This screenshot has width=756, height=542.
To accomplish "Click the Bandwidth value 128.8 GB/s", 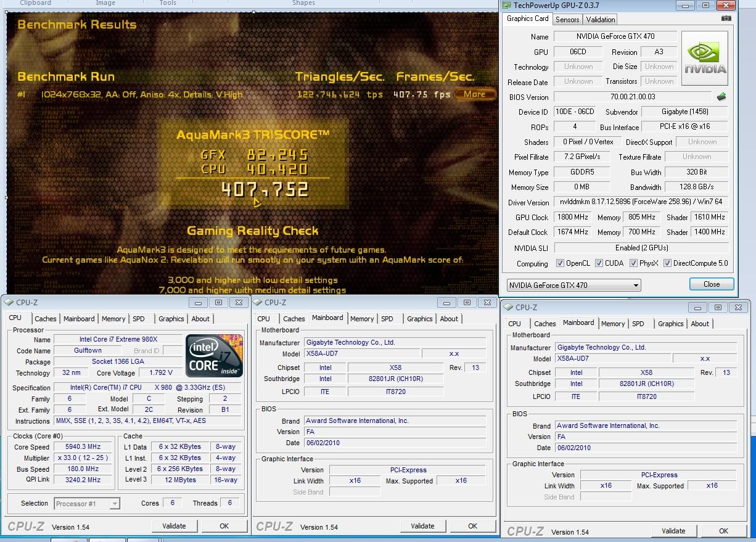I will pos(697,187).
